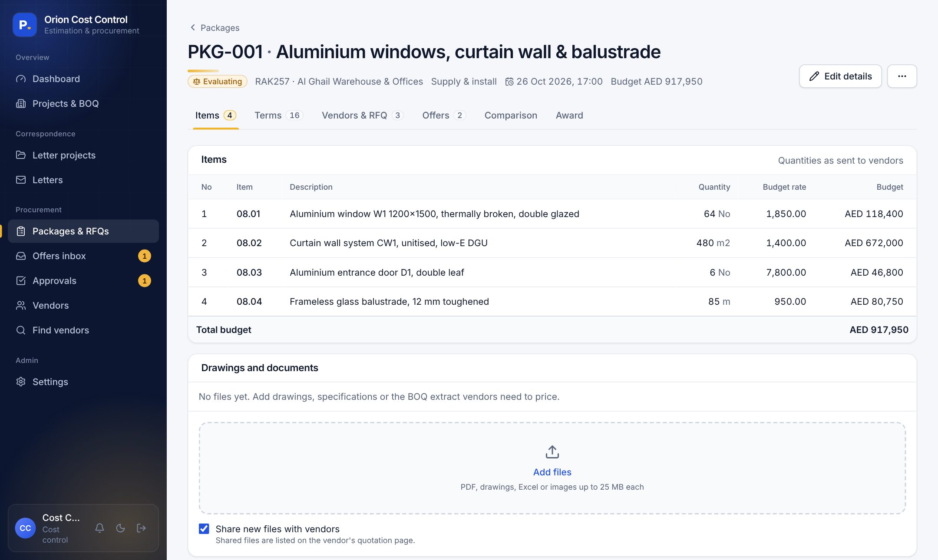Click the Add files link

click(x=552, y=472)
